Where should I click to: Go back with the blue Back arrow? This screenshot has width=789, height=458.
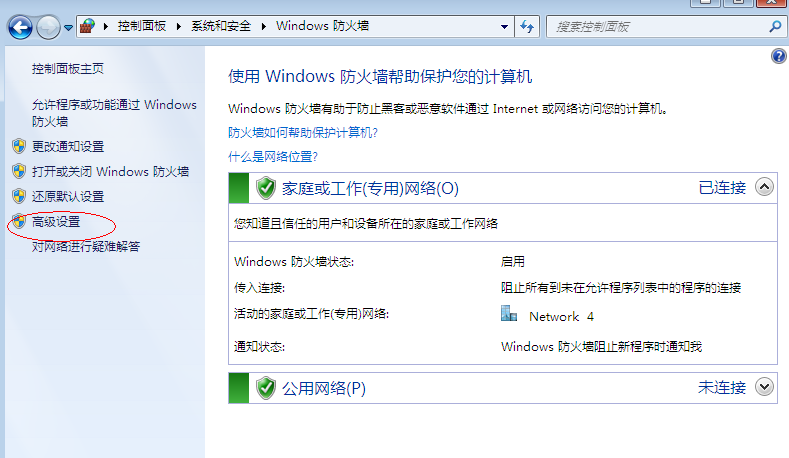21,27
